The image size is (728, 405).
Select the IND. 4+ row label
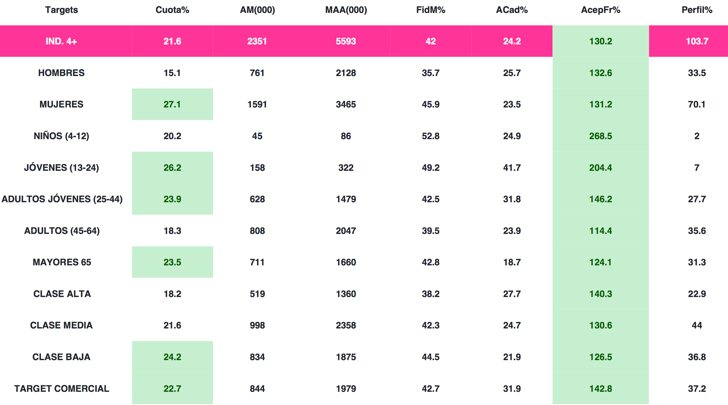(x=62, y=42)
